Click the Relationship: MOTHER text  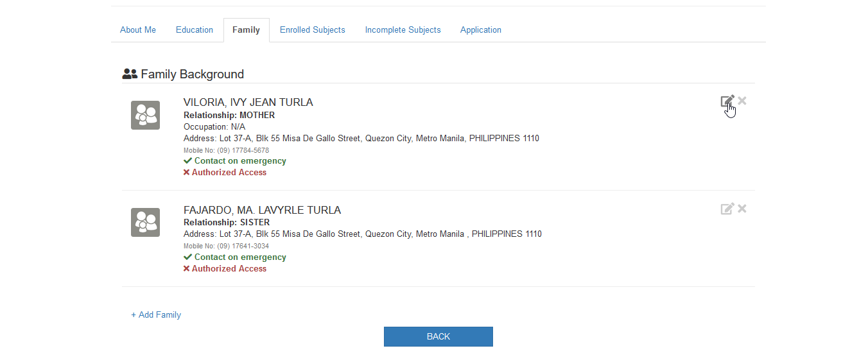pos(229,116)
